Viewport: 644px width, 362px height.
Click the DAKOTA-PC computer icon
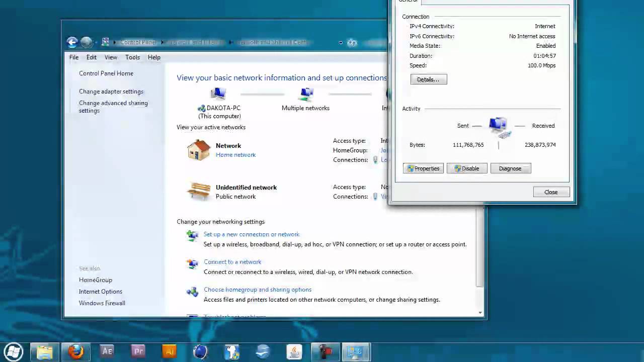point(218,94)
